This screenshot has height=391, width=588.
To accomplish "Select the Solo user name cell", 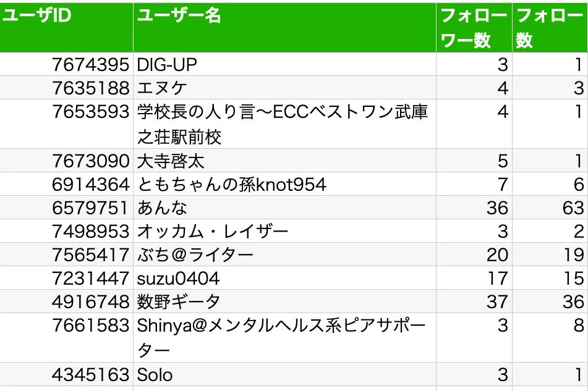I will [284, 374].
